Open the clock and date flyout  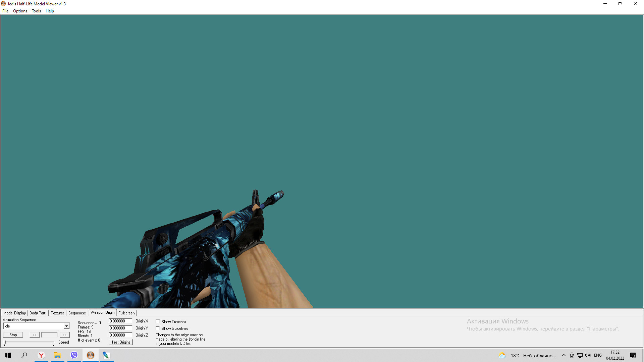click(x=615, y=355)
